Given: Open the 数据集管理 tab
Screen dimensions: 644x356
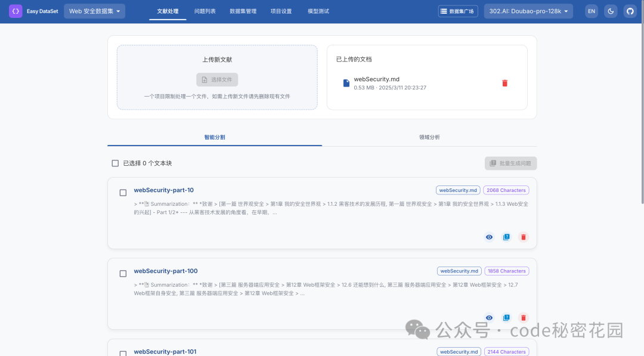Looking at the screenshot, I should [243, 11].
